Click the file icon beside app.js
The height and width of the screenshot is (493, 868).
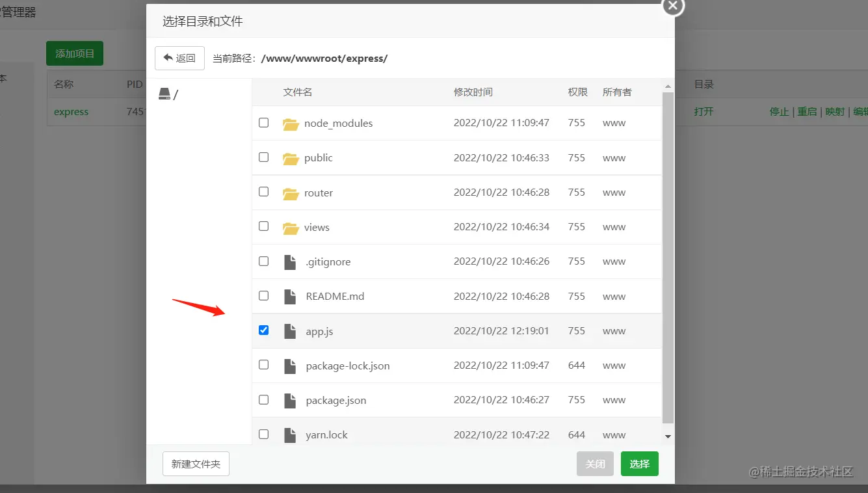289,330
